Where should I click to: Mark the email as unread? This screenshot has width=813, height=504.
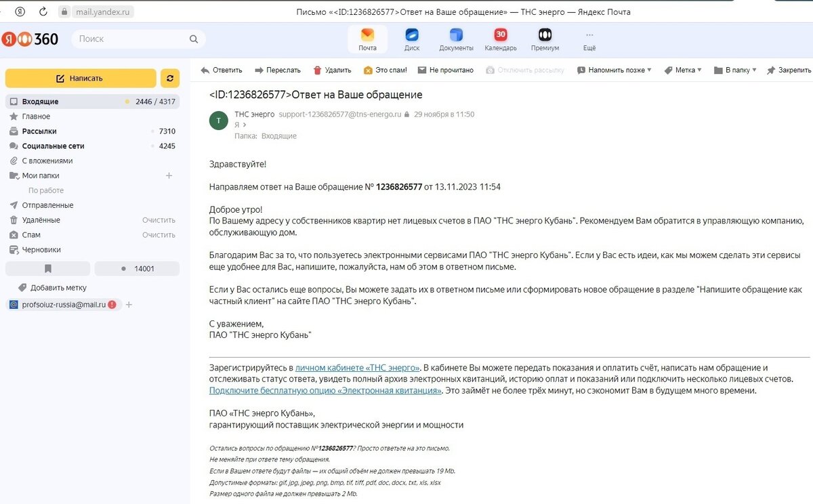click(445, 70)
